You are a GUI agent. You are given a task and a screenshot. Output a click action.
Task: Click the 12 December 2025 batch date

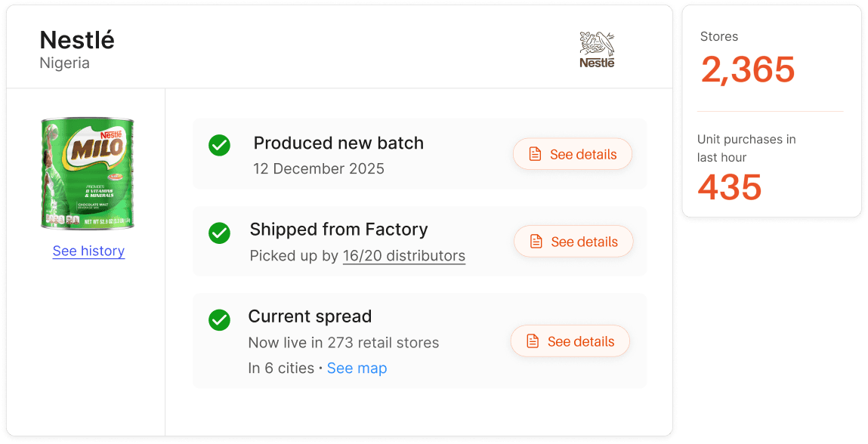coord(319,168)
